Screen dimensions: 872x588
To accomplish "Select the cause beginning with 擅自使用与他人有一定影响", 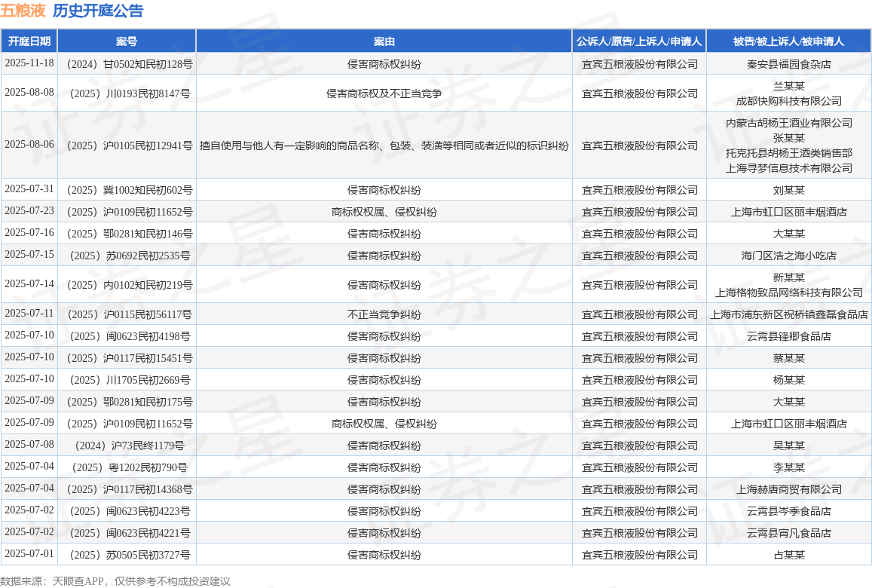I will pos(384,145).
